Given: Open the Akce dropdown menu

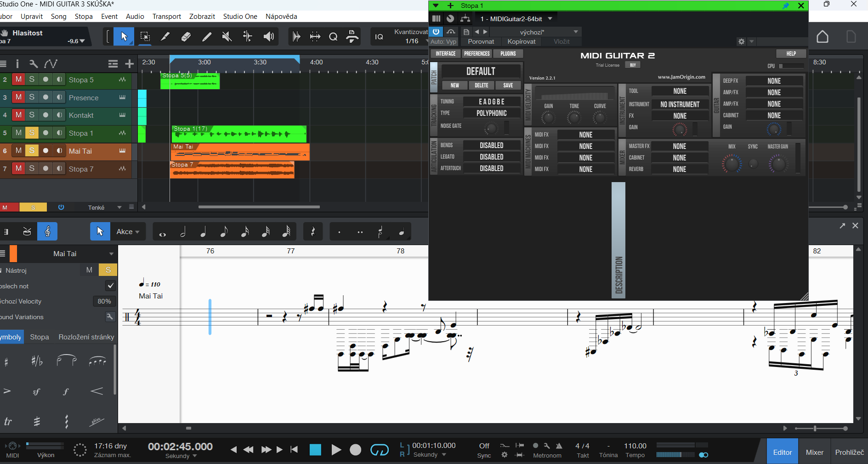Looking at the screenshot, I should pyautogui.click(x=128, y=232).
